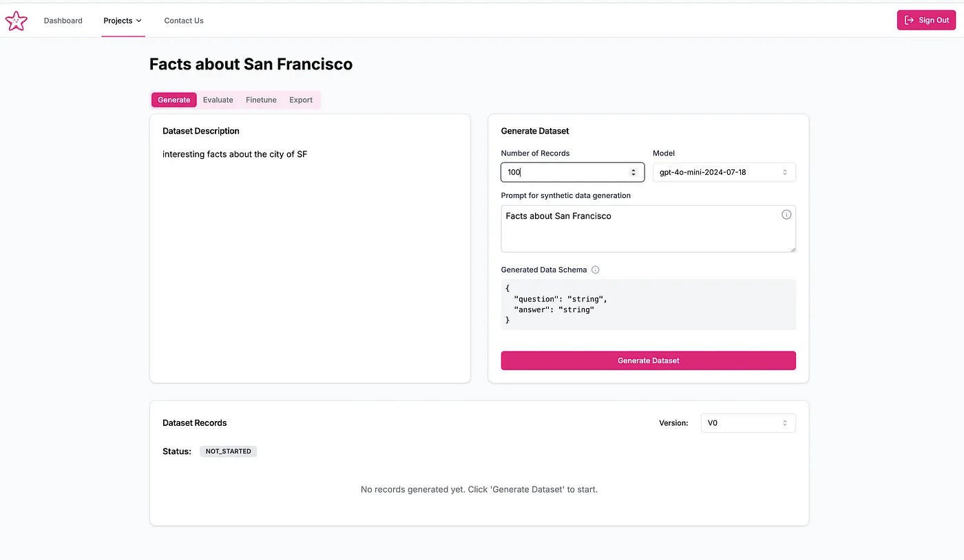Open the Version V0 dropdown
The height and width of the screenshot is (560, 964).
pyautogui.click(x=748, y=423)
